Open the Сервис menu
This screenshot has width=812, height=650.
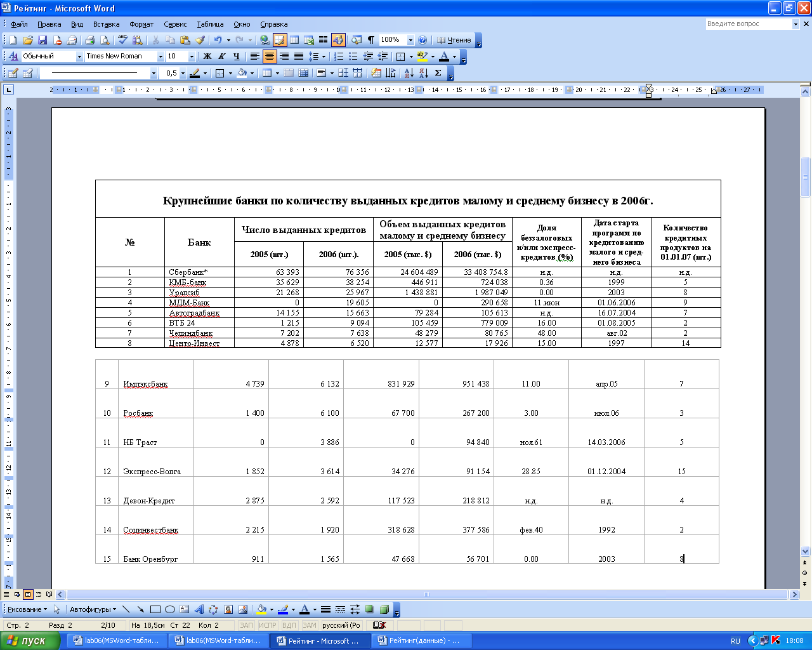click(175, 24)
